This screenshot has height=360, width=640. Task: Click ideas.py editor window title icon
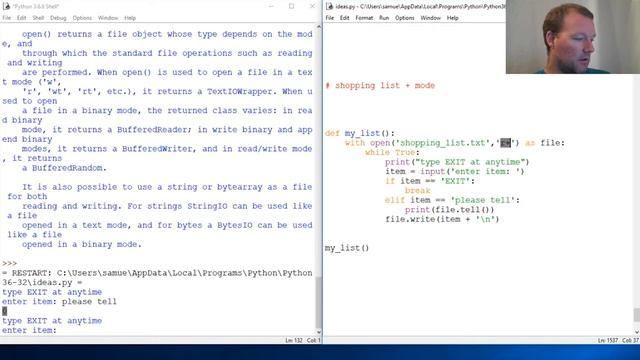(x=329, y=6)
